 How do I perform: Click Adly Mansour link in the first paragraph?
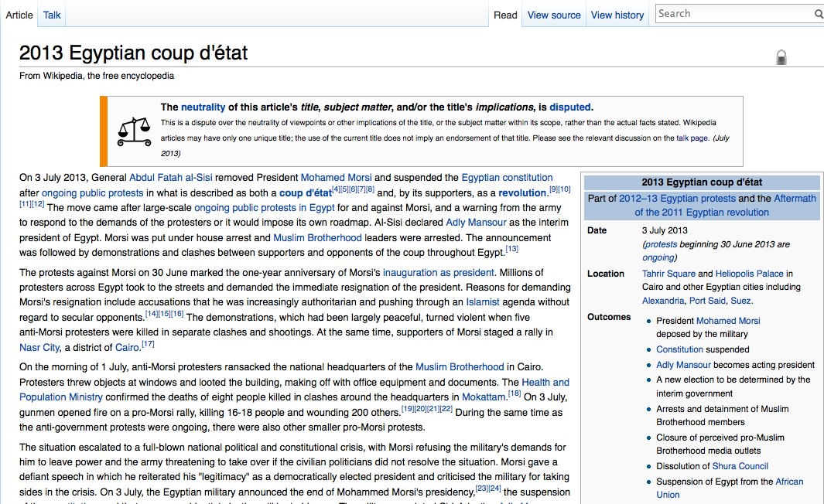click(476, 222)
